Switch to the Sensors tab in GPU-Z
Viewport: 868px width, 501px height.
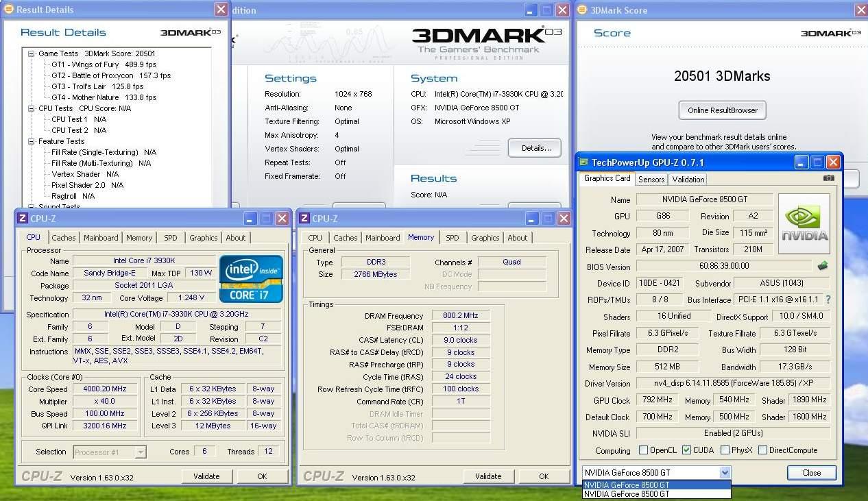coord(651,180)
